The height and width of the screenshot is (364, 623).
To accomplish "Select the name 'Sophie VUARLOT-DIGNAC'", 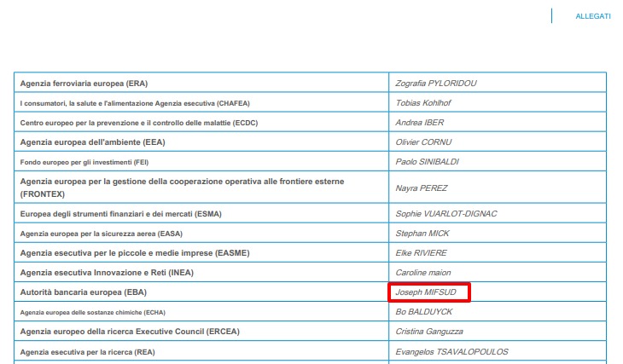I will tap(445, 214).
